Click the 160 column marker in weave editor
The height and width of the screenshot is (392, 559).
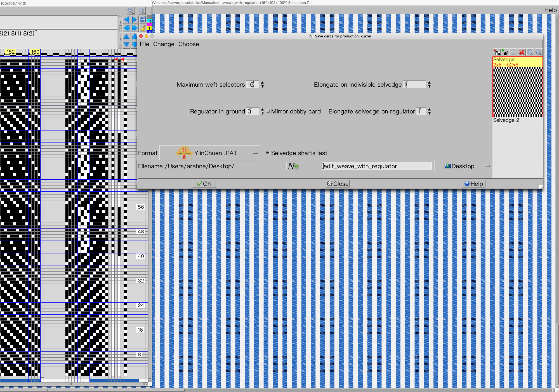click(x=35, y=52)
